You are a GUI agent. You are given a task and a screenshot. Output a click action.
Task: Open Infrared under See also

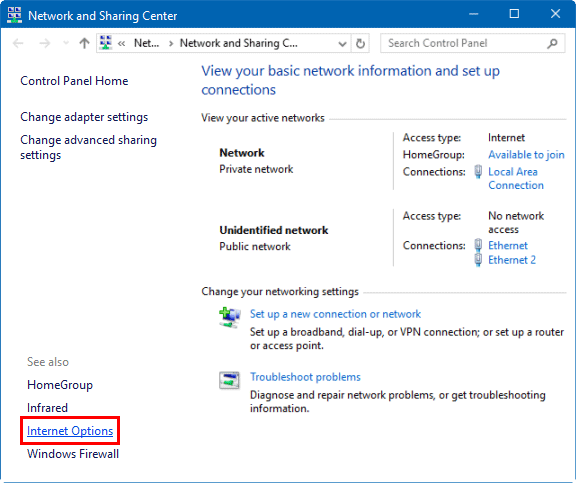pos(47,408)
